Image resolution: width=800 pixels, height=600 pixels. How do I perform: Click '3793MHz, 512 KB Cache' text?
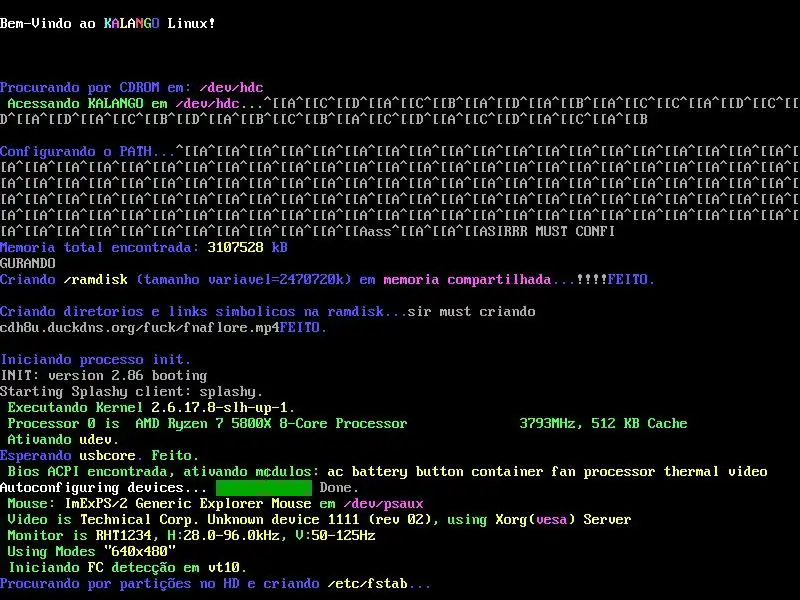click(x=604, y=423)
